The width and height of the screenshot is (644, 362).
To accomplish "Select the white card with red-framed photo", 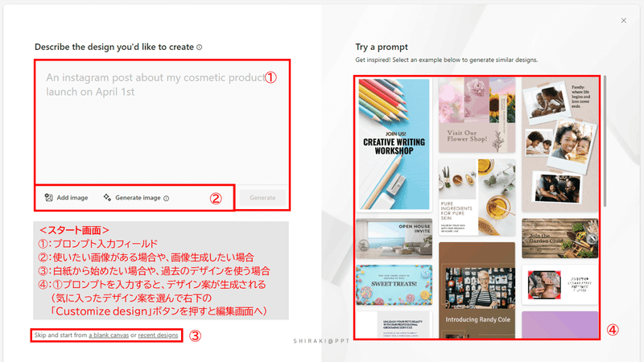I will click(x=559, y=285).
